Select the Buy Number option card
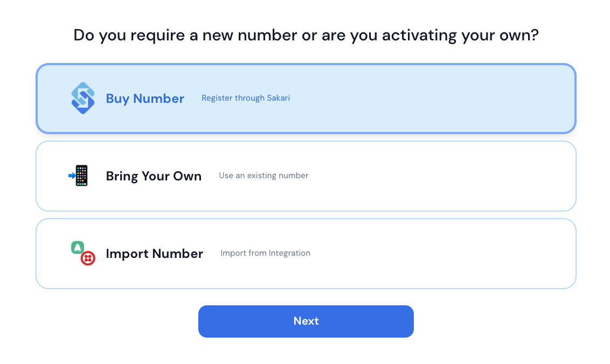 306,99
